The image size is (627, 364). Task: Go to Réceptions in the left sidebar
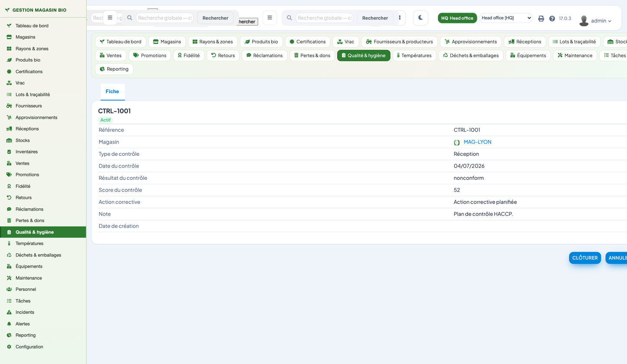[x=43, y=129]
